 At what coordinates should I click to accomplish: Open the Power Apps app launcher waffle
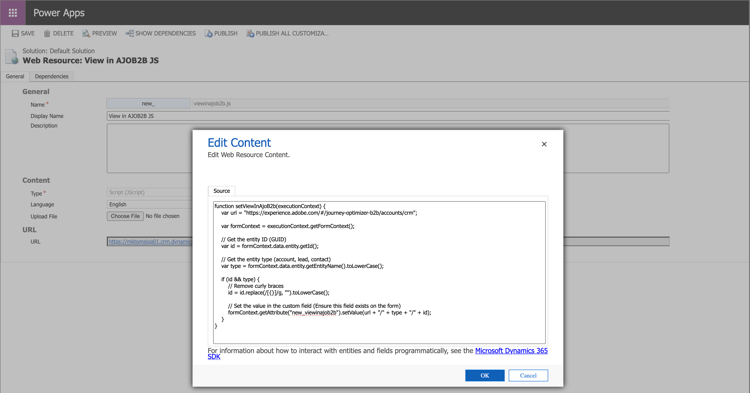[13, 13]
